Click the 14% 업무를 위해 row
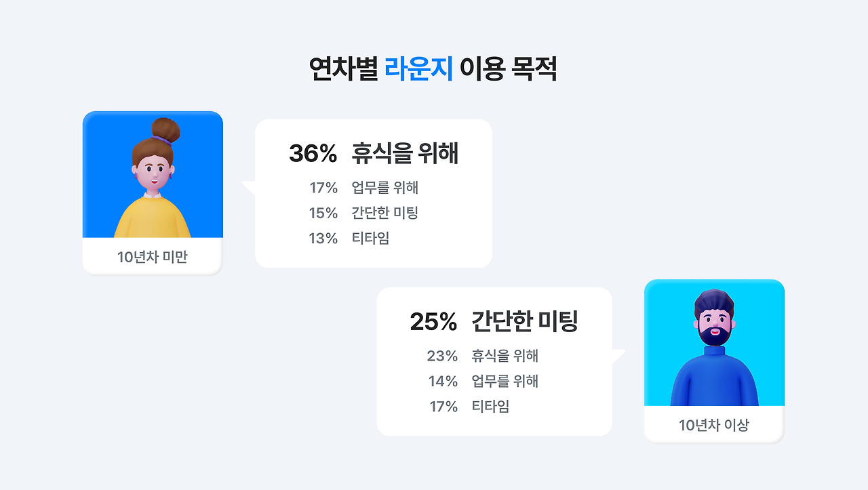 484,381
